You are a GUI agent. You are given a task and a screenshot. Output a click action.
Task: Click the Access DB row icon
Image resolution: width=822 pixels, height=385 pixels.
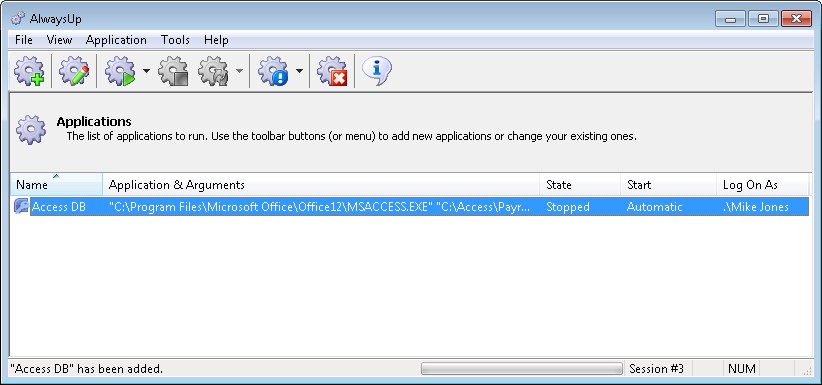(21, 207)
